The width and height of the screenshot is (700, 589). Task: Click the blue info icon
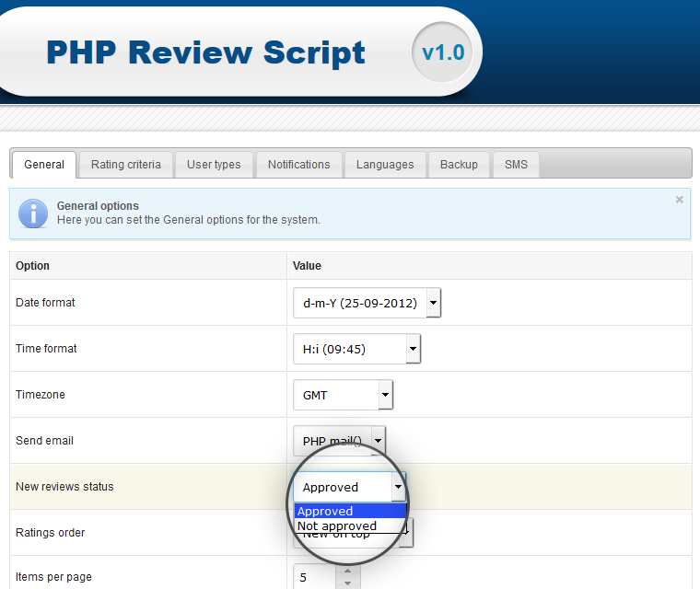click(33, 214)
